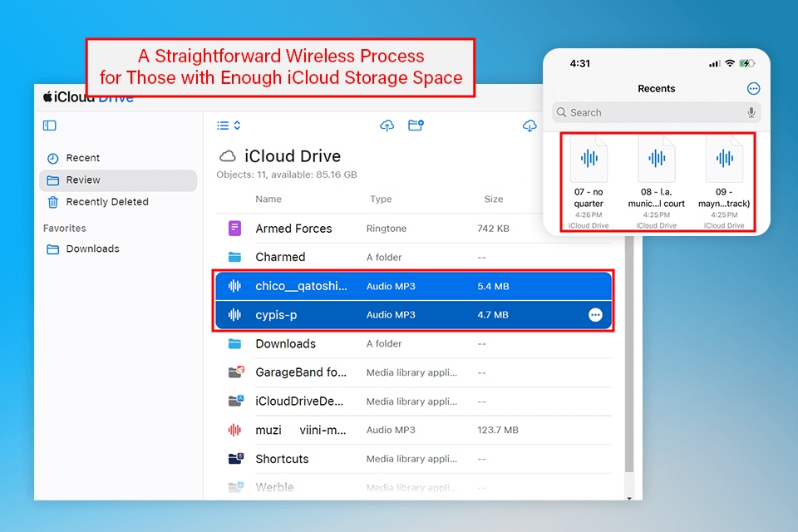Click the GarageBand folder icon
The image size is (798, 532).
[236, 372]
